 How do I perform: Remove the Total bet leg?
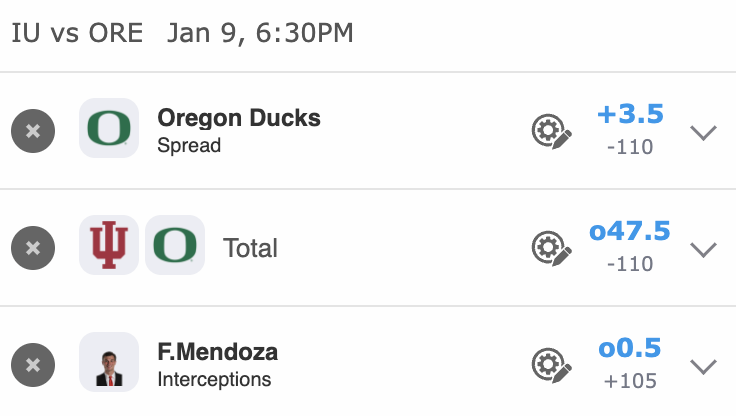pos(33,247)
